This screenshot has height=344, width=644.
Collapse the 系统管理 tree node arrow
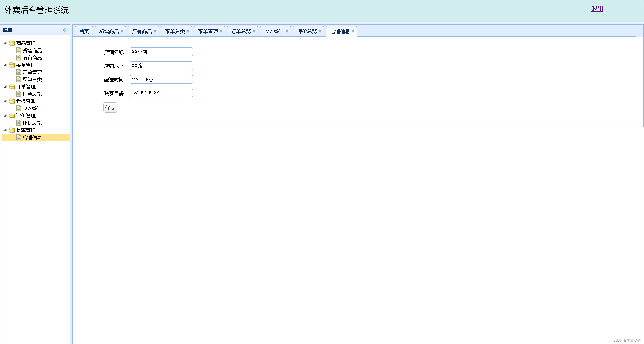pyautogui.click(x=5, y=130)
